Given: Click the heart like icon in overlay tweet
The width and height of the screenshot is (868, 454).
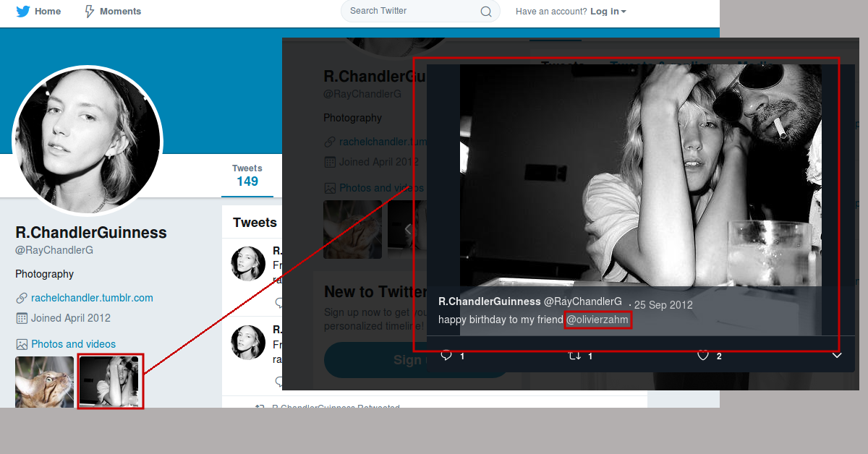Looking at the screenshot, I should pyautogui.click(x=703, y=356).
